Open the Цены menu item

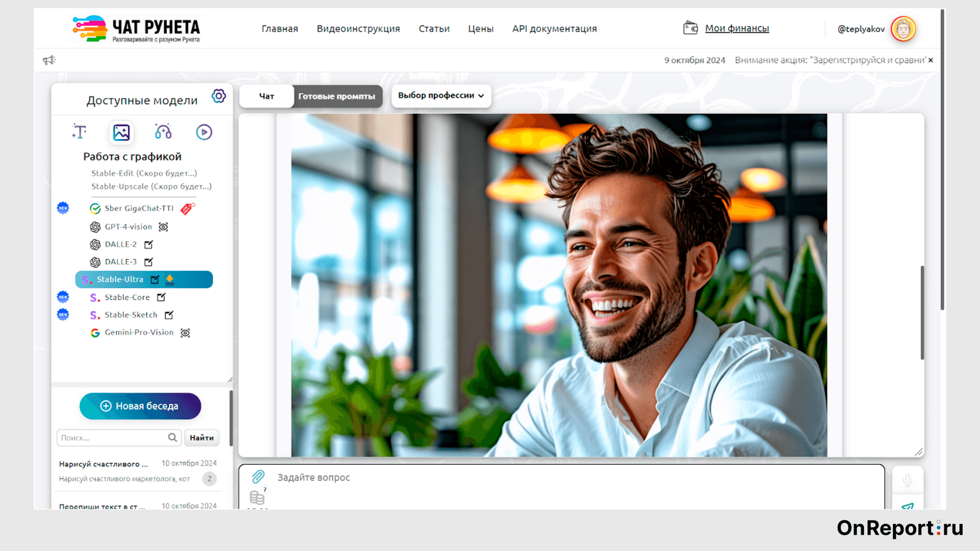point(481,29)
